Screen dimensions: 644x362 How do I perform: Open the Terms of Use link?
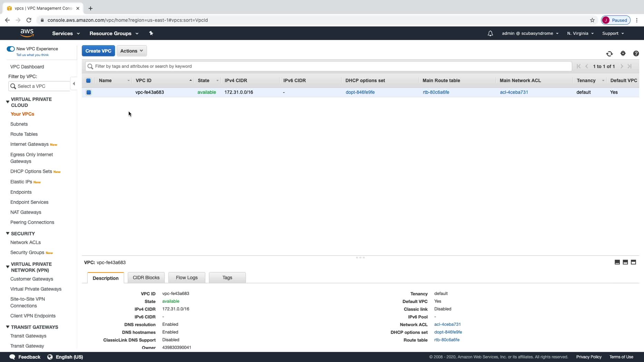click(621, 357)
